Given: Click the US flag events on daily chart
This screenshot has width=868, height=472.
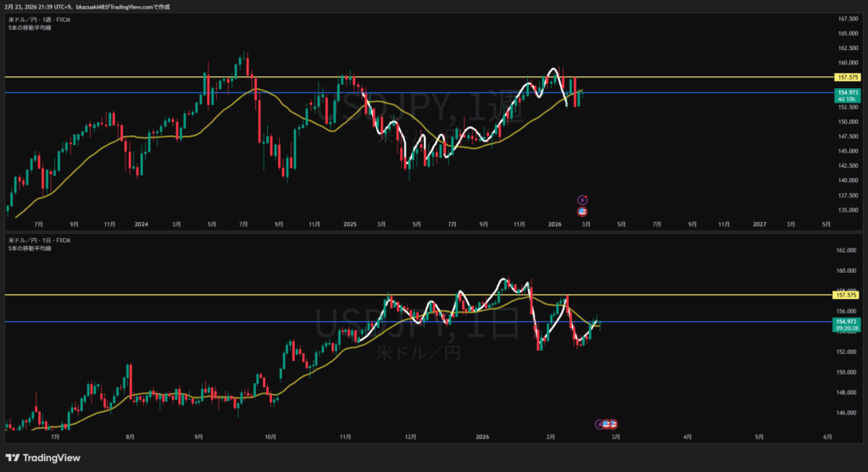Looking at the screenshot, I should click(611, 423).
